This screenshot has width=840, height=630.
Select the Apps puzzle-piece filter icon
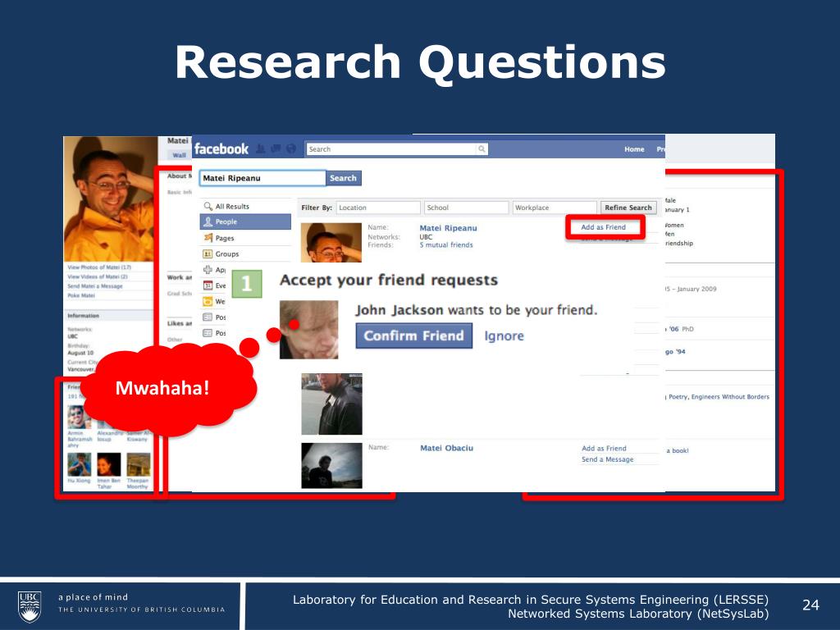(x=208, y=269)
